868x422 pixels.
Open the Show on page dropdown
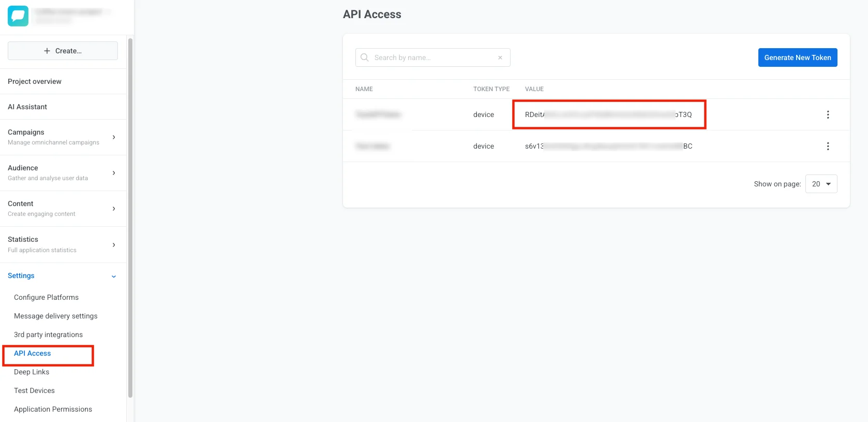821,184
